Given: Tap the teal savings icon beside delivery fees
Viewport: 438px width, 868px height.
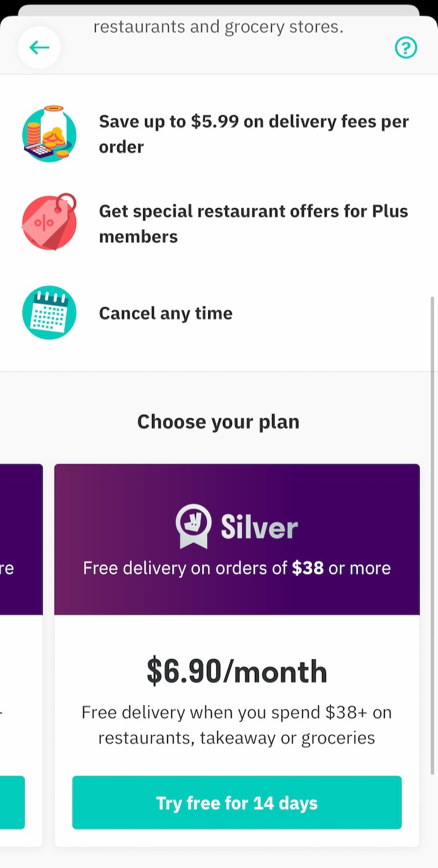Looking at the screenshot, I should [x=49, y=134].
